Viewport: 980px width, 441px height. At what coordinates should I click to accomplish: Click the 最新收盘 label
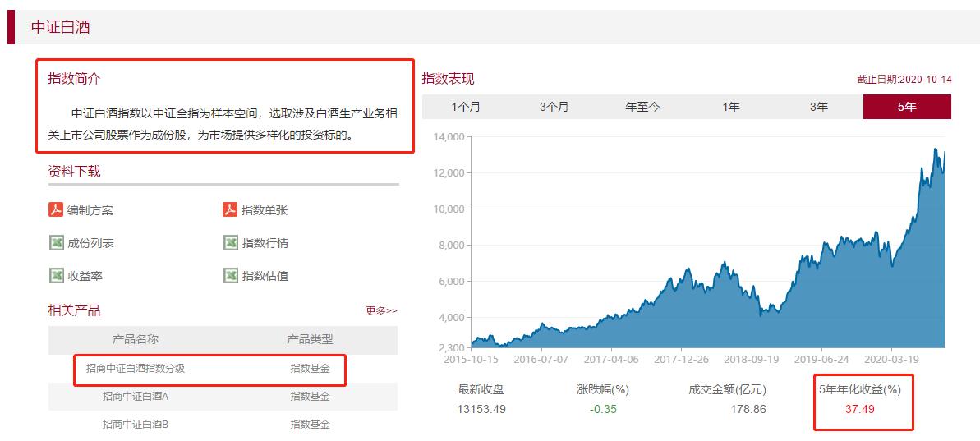(481, 390)
